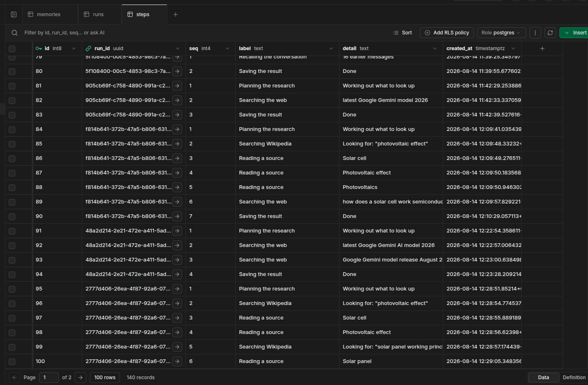Open the run_id reference arrow in row 80

177,71
